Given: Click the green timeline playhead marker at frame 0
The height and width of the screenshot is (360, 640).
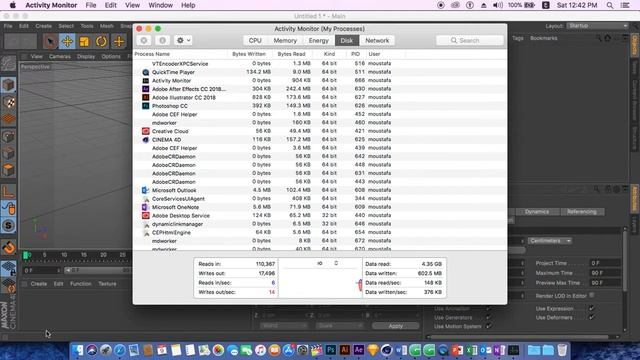Looking at the screenshot, I should [26, 255].
